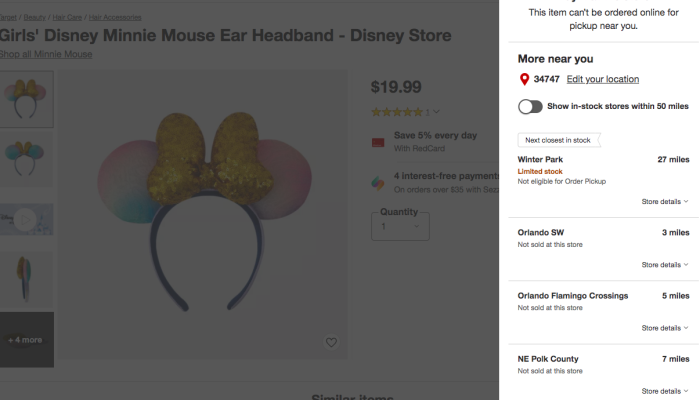Viewport: 700px width, 400px height.
Task: Expand Store details for Orlando Flamingo Crossings
Action: (664, 328)
